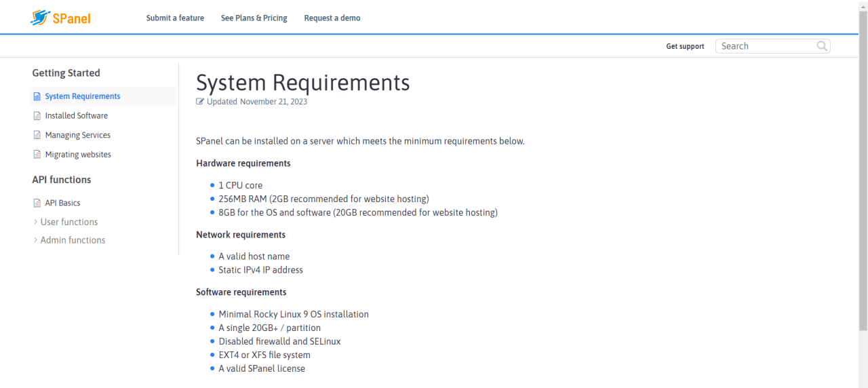868x388 pixels.
Task: Click document icon next to System Requirements
Action: 37,96
